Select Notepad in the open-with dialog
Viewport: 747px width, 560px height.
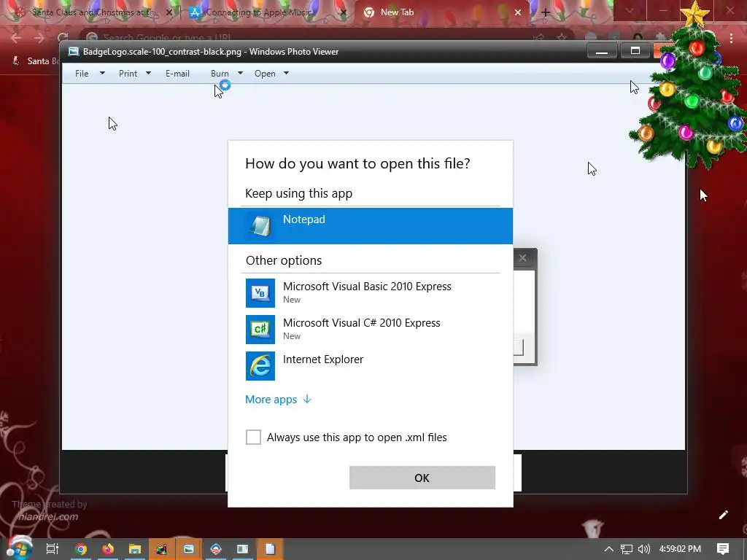tap(370, 226)
